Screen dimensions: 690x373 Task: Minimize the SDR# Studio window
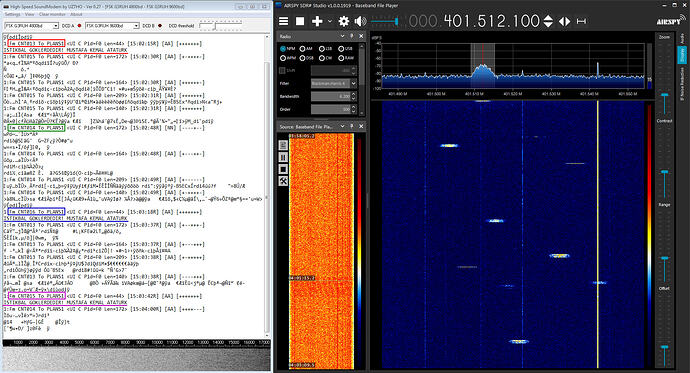pos(664,5)
